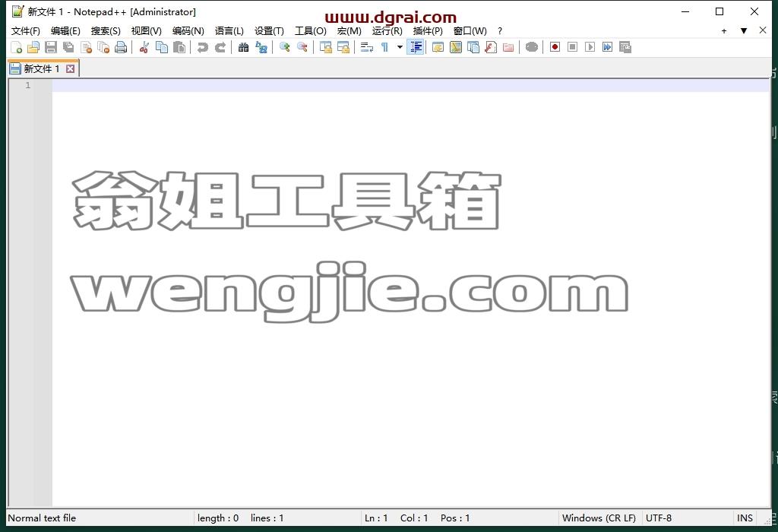Save the document with the floppy icon
Screen dimensions: 778x532
click(51, 47)
